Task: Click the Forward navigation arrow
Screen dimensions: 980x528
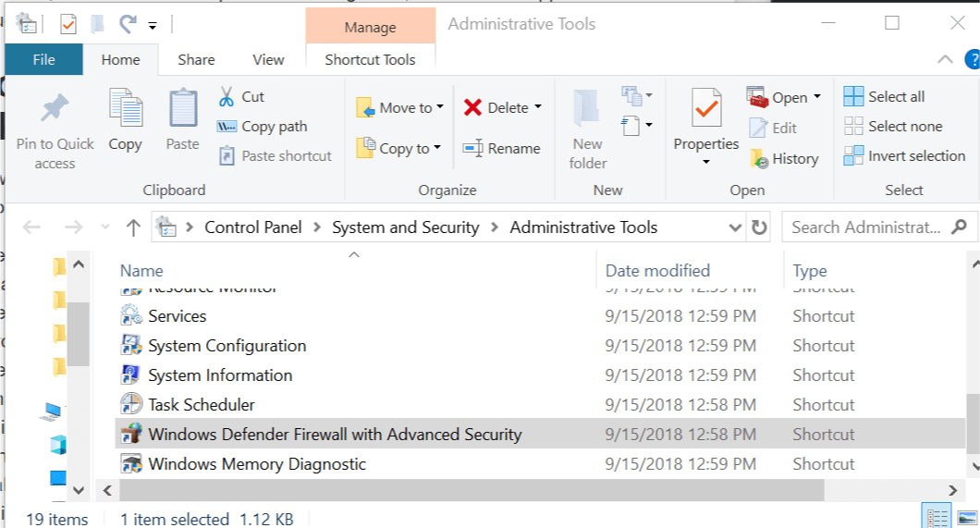Action: [74, 227]
